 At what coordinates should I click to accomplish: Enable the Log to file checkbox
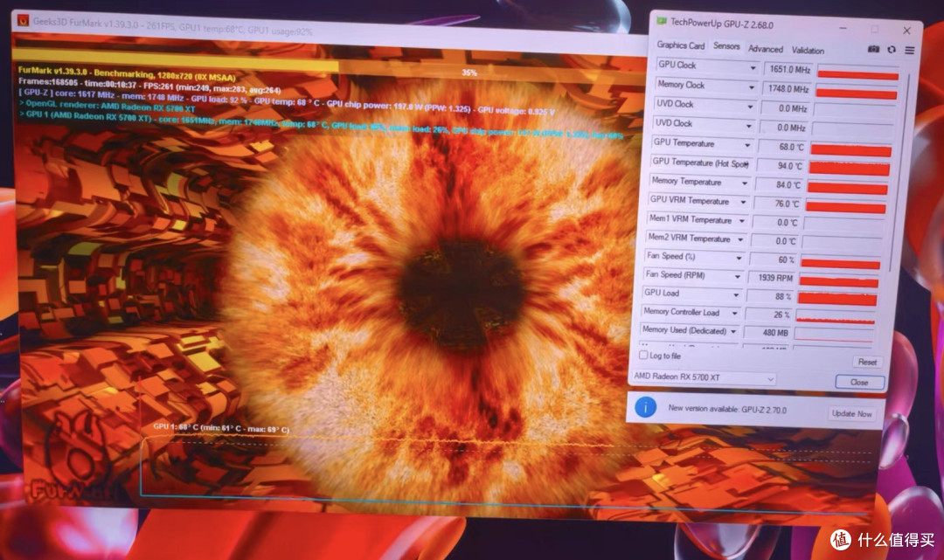click(x=643, y=355)
